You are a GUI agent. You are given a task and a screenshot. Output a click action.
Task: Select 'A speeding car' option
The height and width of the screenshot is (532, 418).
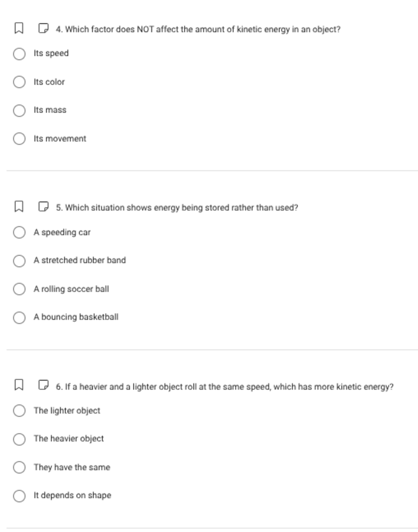(19, 232)
